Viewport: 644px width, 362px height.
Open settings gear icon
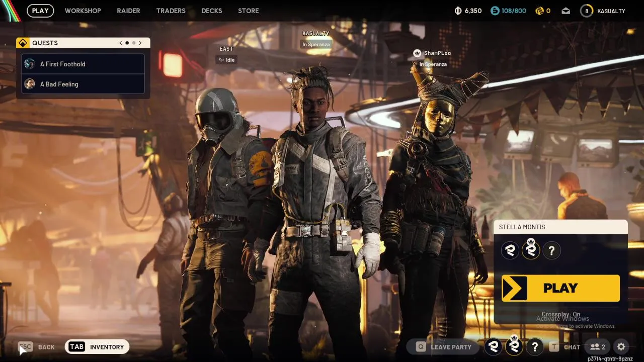(x=621, y=347)
